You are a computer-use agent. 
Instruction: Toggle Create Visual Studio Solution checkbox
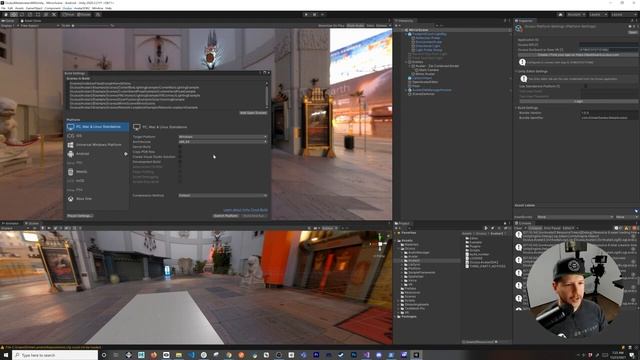click(x=180, y=157)
